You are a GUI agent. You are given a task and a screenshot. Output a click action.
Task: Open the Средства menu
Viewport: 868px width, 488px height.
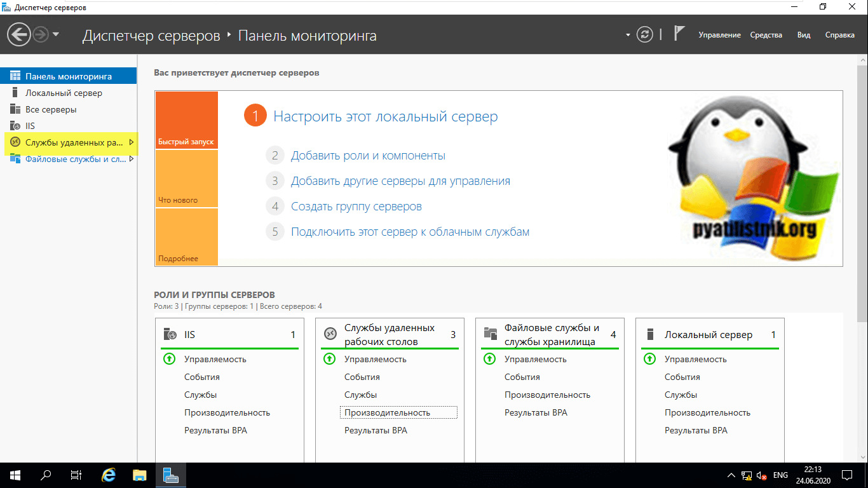pos(766,35)
